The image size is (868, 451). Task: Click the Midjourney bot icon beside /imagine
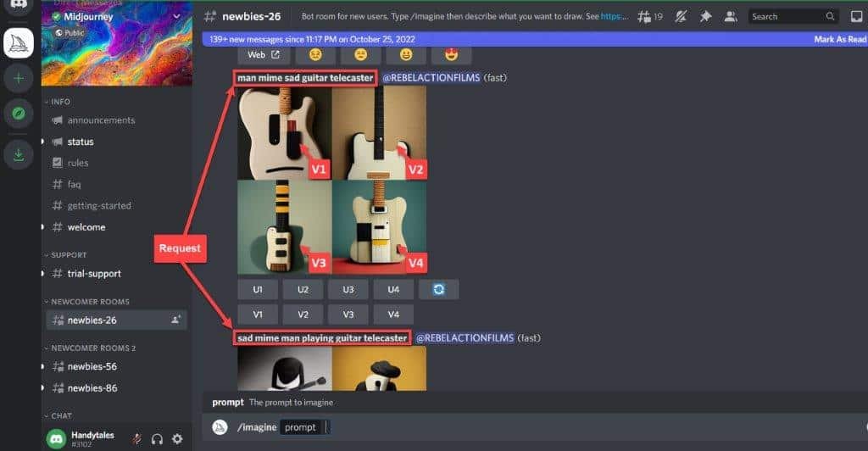220,427
